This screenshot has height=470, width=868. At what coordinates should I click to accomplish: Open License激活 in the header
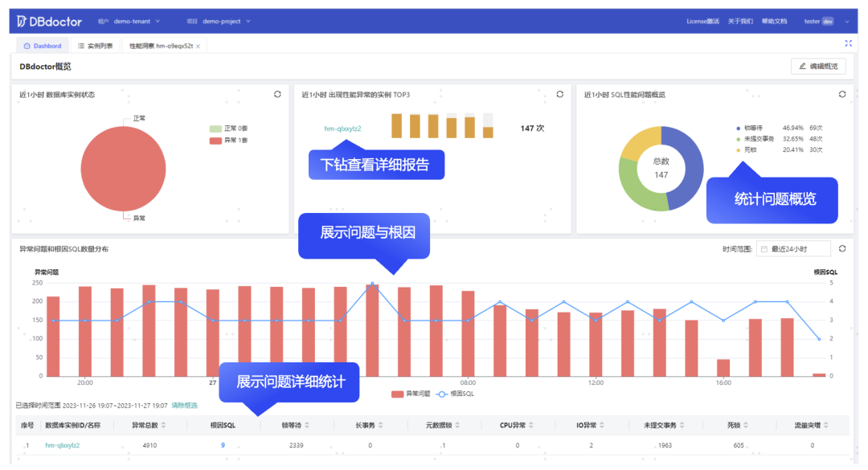[702, 22]
